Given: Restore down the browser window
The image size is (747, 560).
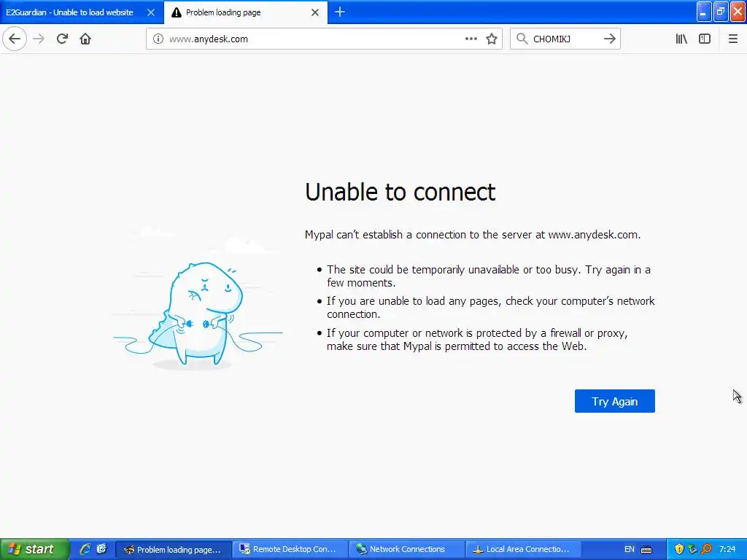Looking at the screenshot, I should [x=721, y=12].
